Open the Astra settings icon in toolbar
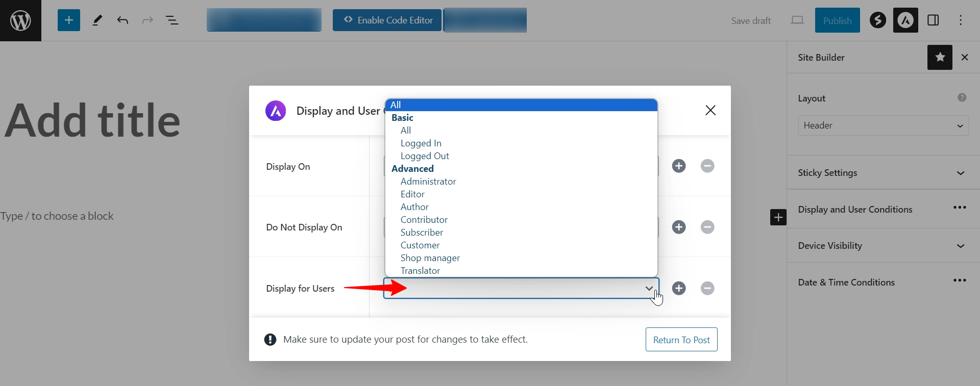 [x=905, y=20]
